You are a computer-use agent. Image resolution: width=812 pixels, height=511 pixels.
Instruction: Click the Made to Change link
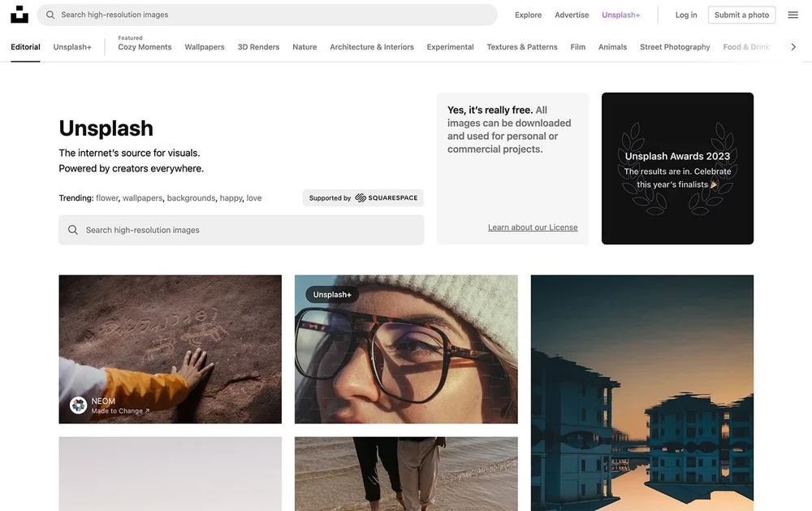pyautogui.click(x=120, y=411)
